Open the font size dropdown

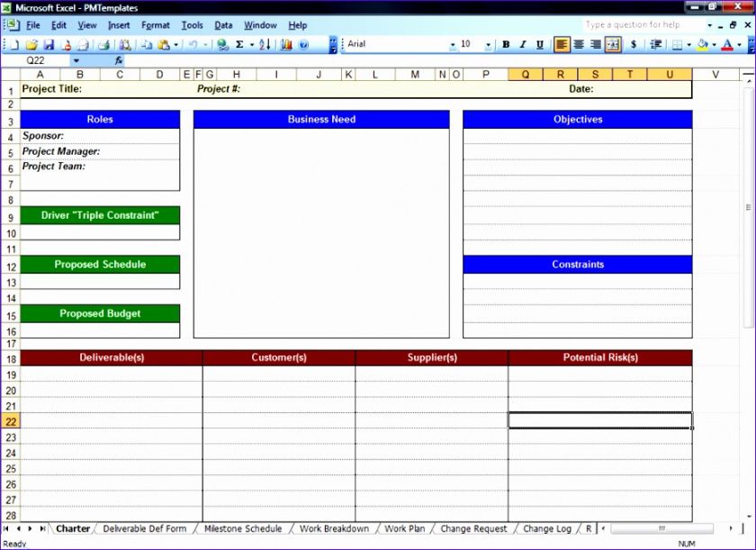pyautogui.click(x=488, y=45)
